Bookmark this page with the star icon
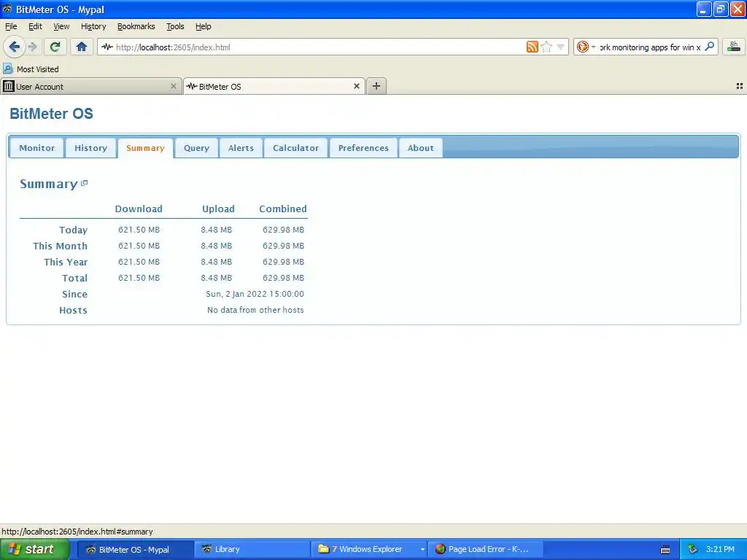747x560 pixels. click(x=546, y=47)
